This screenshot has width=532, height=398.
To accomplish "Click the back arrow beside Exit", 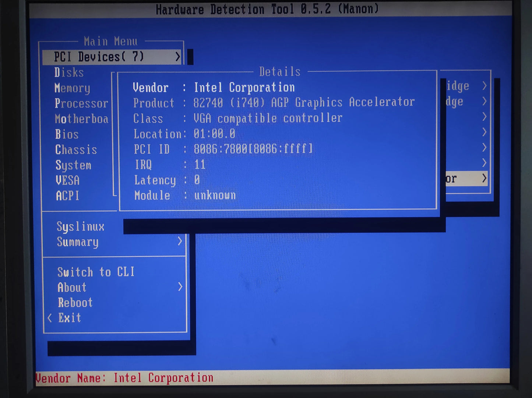I will point(50,318).
